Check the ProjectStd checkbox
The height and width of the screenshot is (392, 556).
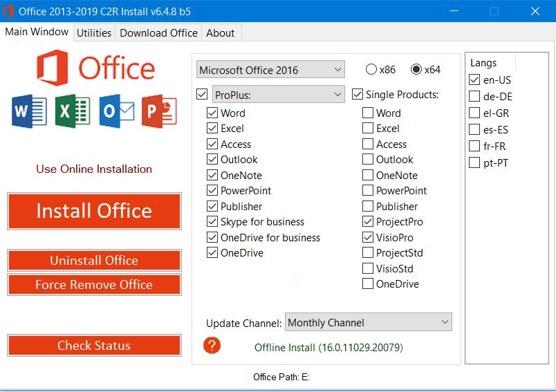pyautogui.click(x=368, y=253)
